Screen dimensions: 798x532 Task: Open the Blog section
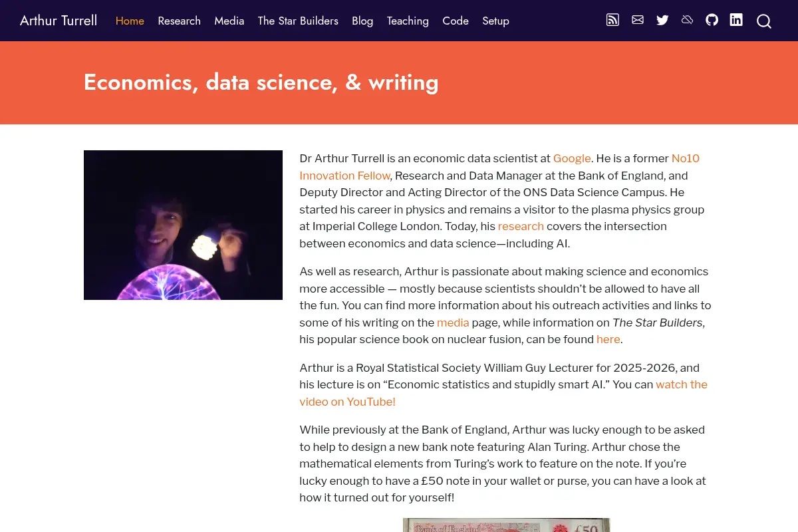coord(362,21)
